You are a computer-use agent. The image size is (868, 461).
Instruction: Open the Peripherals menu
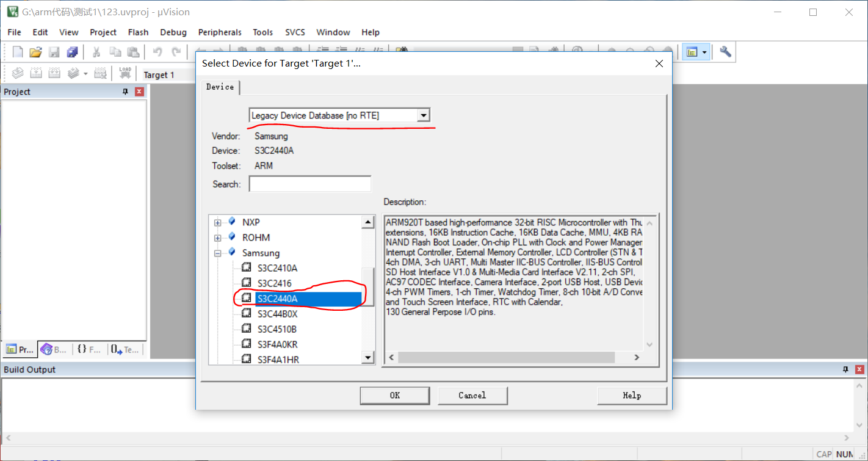pyautogui.click(x=220, y=32)
